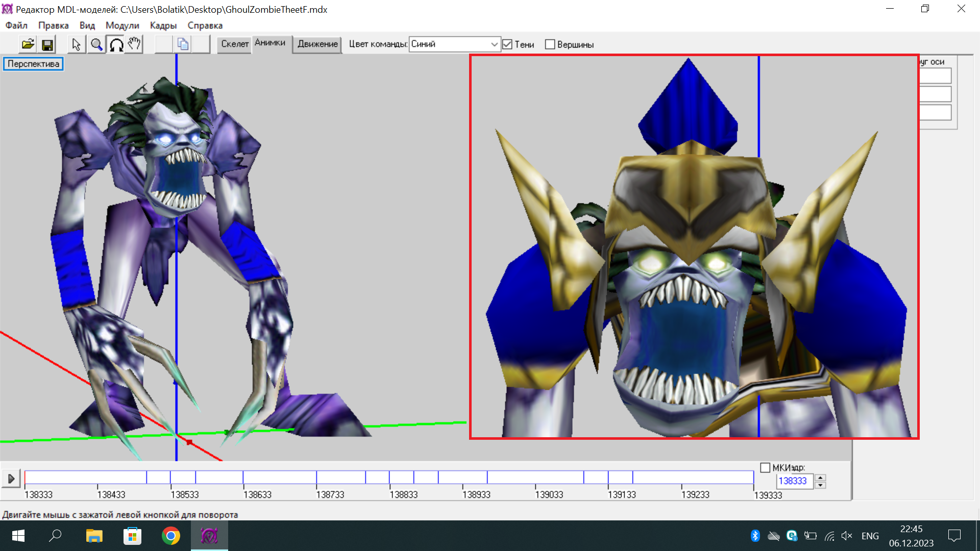Switch to the Движение tab

[317, 44]
